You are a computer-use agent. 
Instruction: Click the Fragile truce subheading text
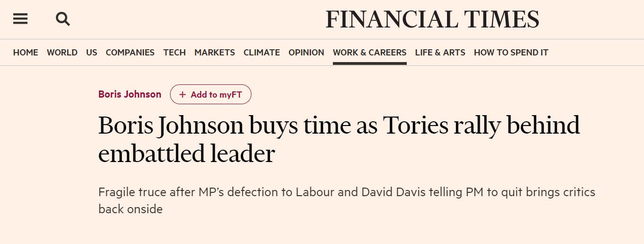tap(347, 200)
